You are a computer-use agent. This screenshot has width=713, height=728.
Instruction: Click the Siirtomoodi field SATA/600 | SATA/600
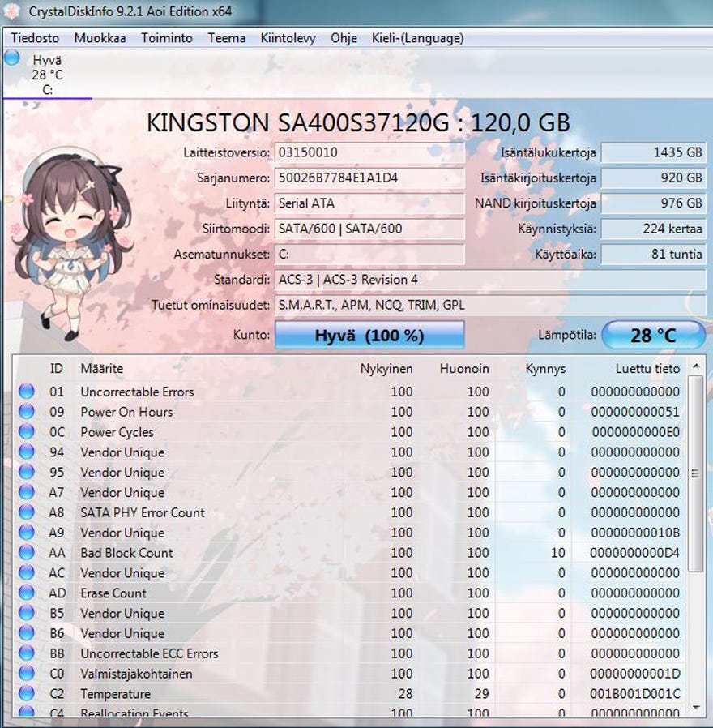click(x=369, y=229)
